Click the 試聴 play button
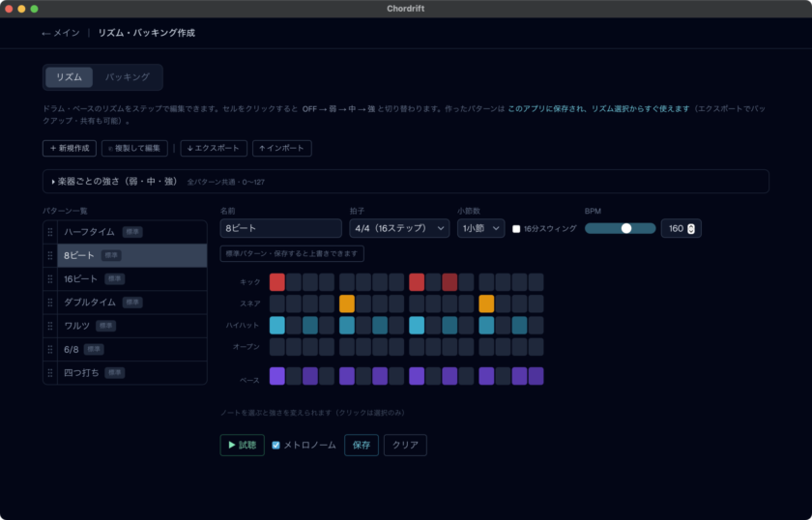This screenshot has height=520, width=812. 243,445
